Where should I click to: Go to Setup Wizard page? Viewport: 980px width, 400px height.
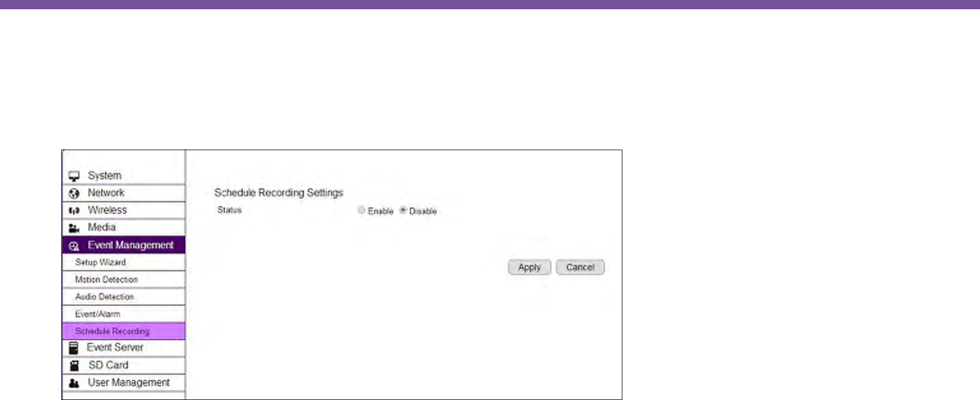[124, 262]
